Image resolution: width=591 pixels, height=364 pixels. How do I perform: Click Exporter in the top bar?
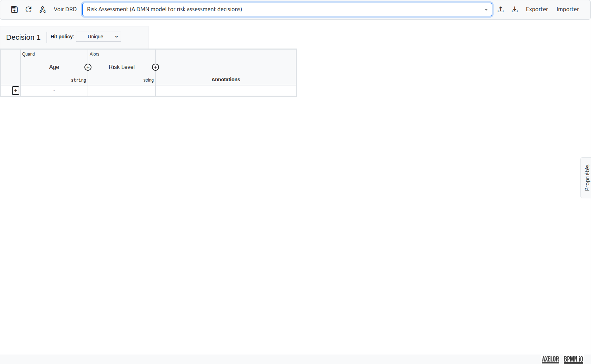click(x=537, y=9)
